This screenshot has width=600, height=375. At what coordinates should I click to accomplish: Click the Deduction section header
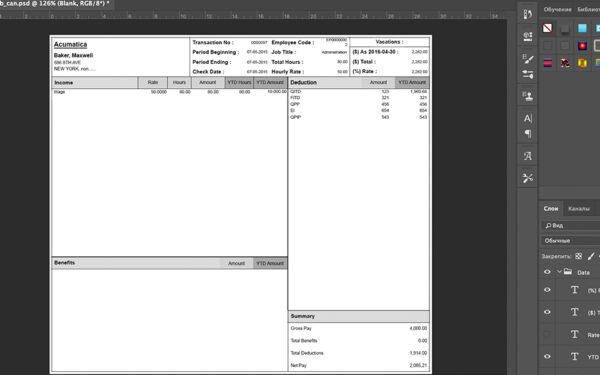pyautogui.click(x=303, y=82)
